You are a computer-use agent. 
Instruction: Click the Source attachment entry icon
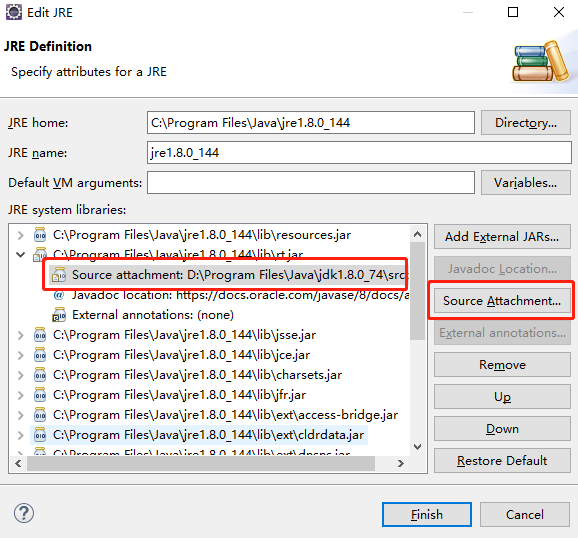[59, 275]
